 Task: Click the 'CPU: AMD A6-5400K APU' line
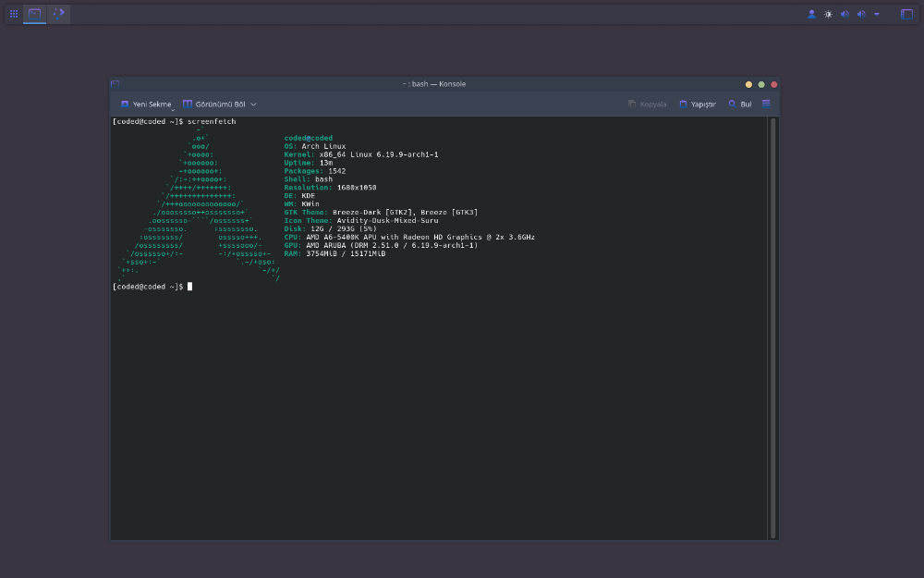click(x=409, y=237)
